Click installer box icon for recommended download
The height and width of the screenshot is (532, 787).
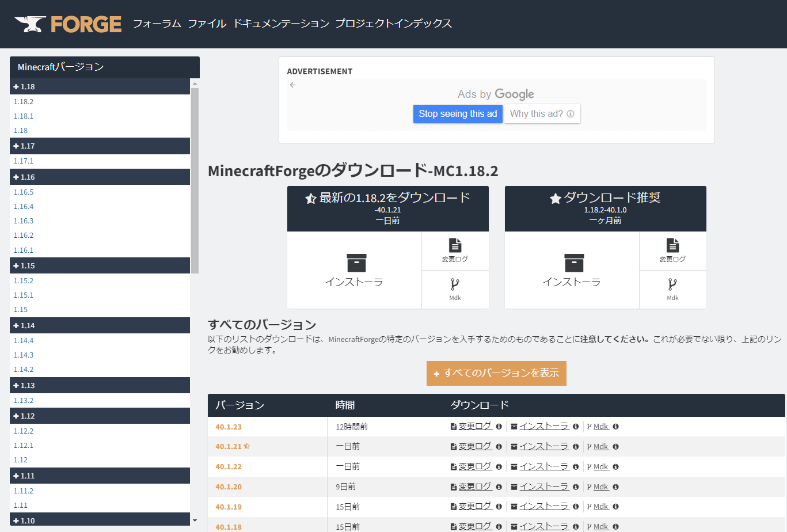tap(574, 263)
